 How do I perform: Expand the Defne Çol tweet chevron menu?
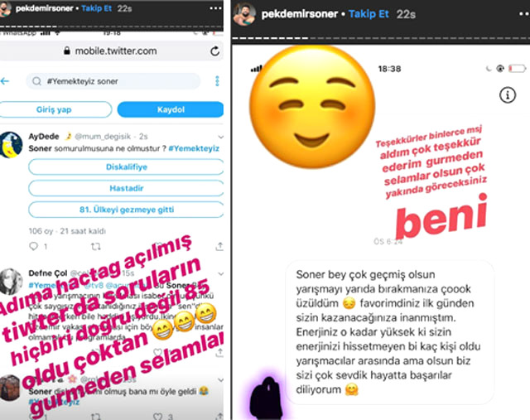coord(221,274)
